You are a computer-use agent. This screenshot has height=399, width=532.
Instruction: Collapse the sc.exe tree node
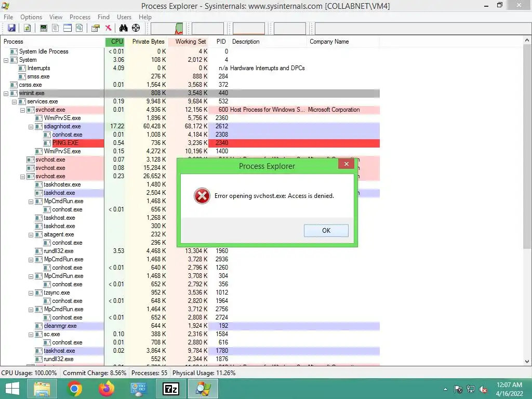coord(31,335)
